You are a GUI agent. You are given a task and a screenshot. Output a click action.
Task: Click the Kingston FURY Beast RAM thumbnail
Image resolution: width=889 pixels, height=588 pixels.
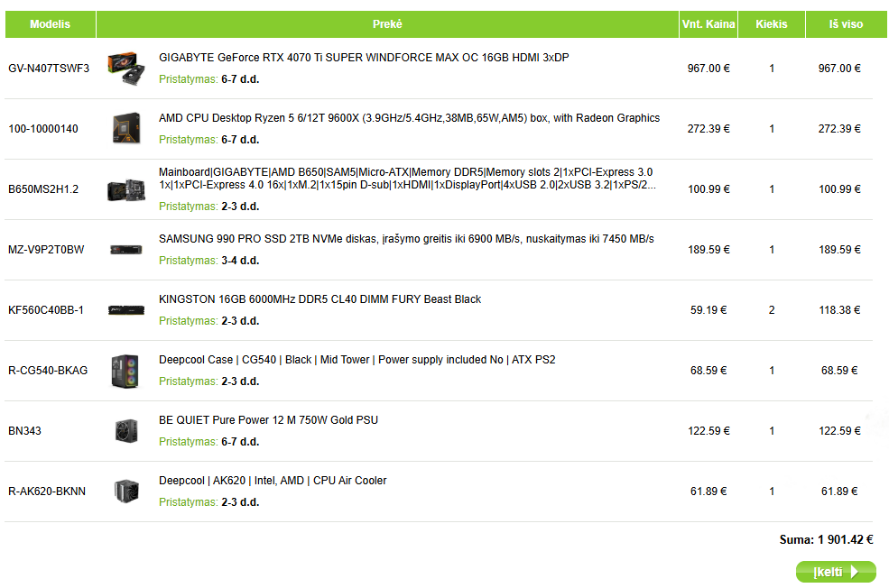click(125, 310)
